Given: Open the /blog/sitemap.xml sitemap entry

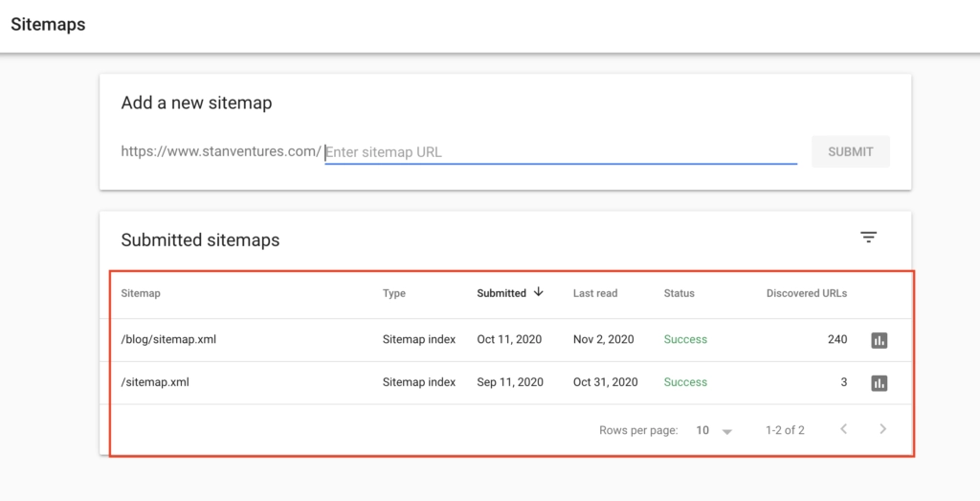Looking at the screenshot, I should coord(168,339).
